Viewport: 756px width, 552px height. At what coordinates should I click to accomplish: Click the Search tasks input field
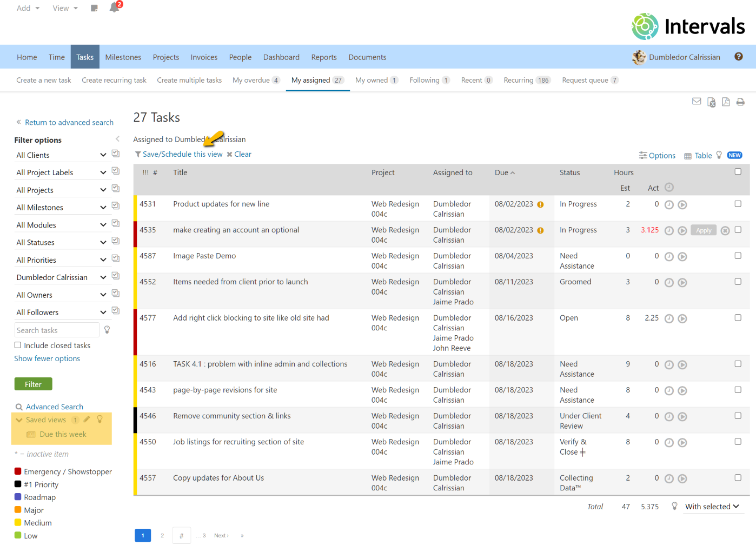click(x=57, y=330)
